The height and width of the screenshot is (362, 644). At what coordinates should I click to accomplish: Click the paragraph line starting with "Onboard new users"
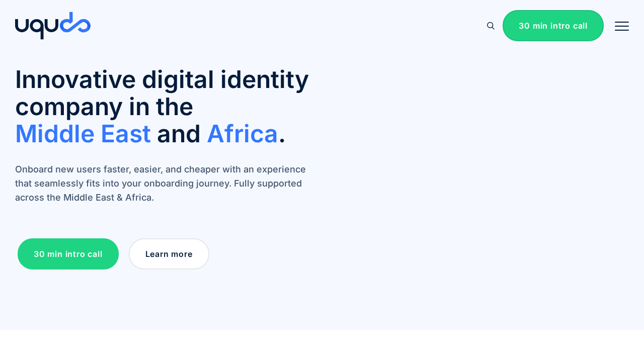tap(160, 169)
